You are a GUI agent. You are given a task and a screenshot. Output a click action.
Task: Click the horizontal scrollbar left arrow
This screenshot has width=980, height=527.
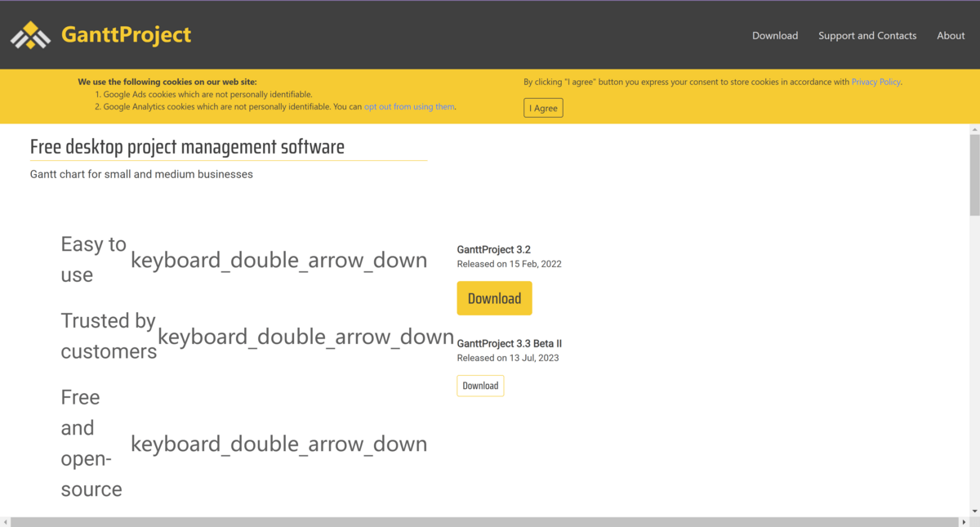point(6,521)
